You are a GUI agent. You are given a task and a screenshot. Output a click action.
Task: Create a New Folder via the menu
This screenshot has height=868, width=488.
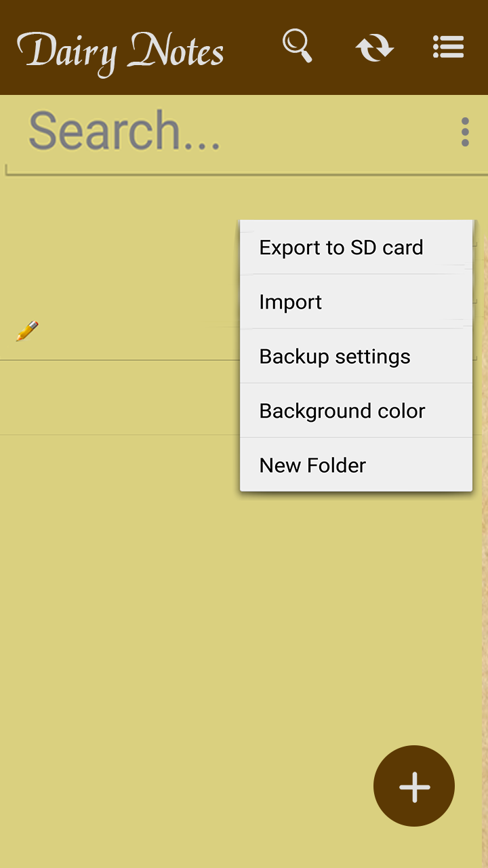click(312, 465)
